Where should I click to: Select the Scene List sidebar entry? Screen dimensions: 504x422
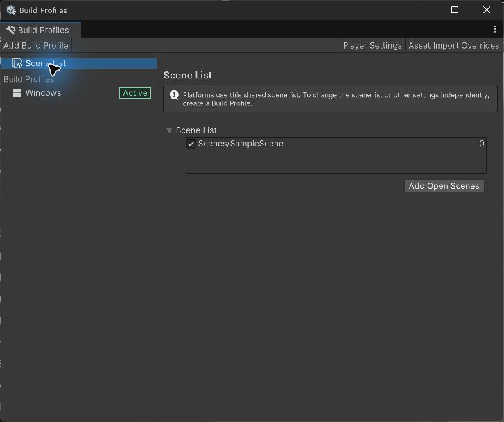[78, 63]
